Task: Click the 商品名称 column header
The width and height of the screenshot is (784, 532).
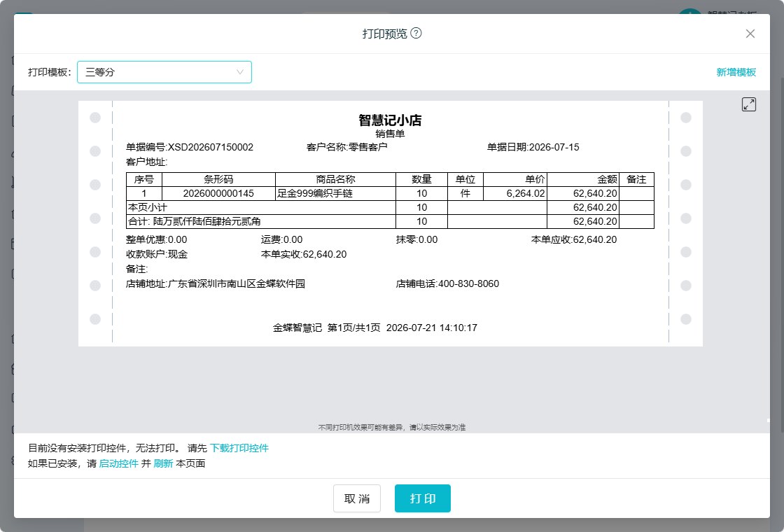Action: point(335,179)
